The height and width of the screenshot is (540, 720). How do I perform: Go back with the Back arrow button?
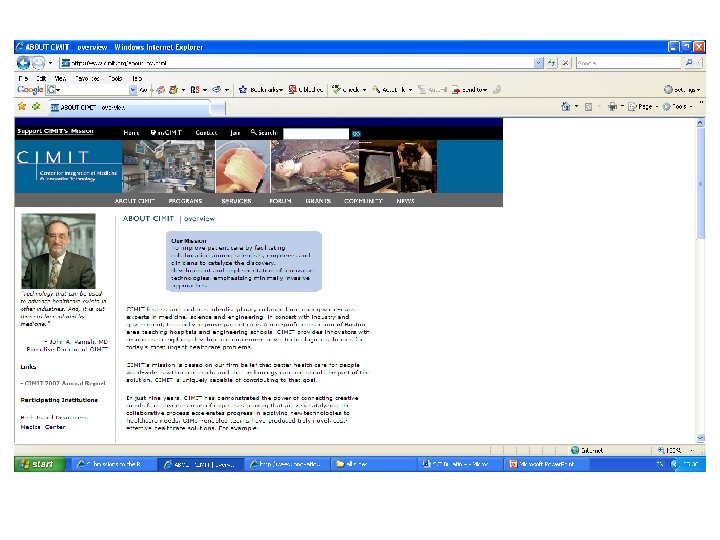23,62
